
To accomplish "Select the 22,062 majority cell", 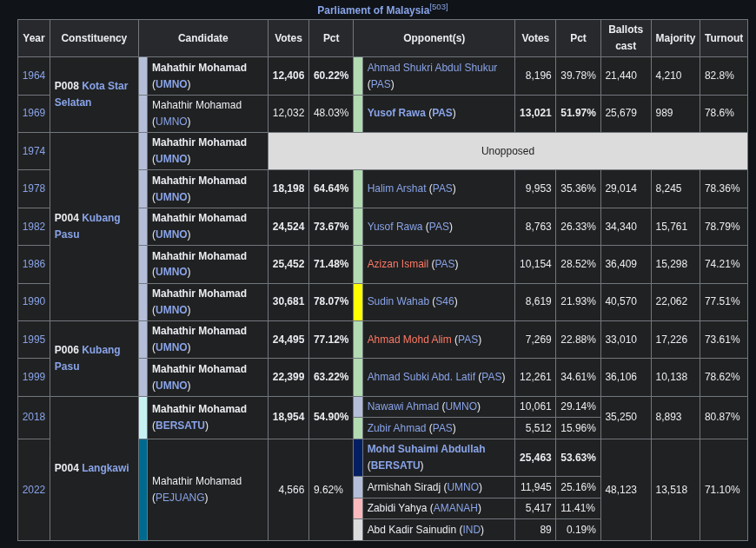I will [x=675, y=301].
